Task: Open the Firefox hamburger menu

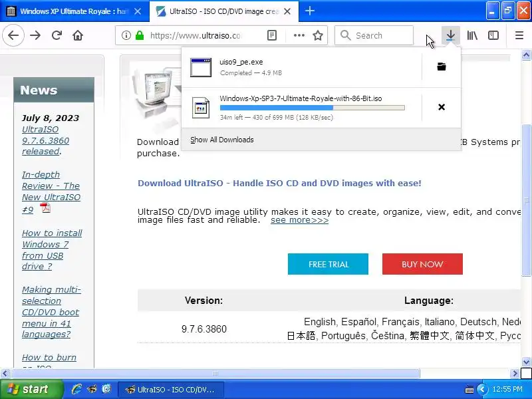Action: [519, 35]
